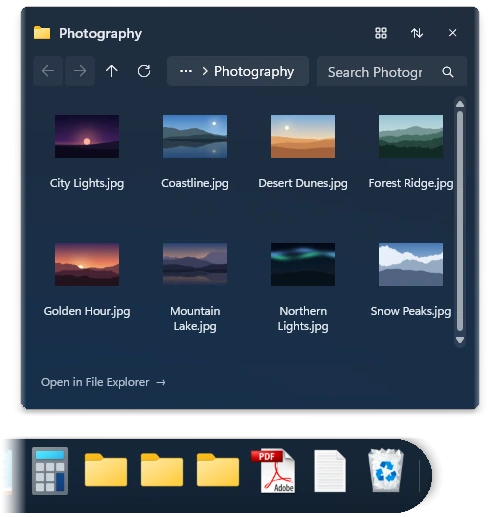Select the "Mountain Lake.jpg" file name

tap(195, 319)
